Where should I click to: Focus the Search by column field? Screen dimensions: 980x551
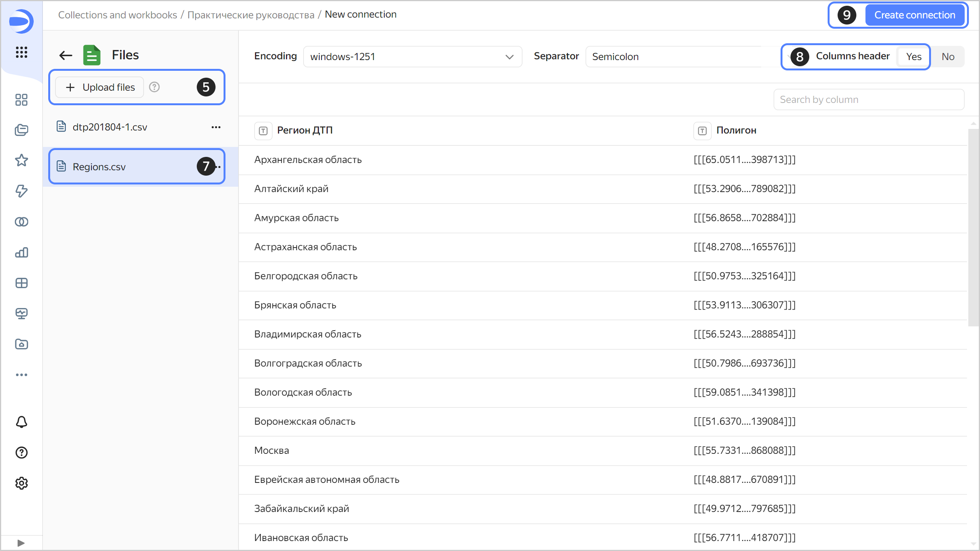point(868,99)
